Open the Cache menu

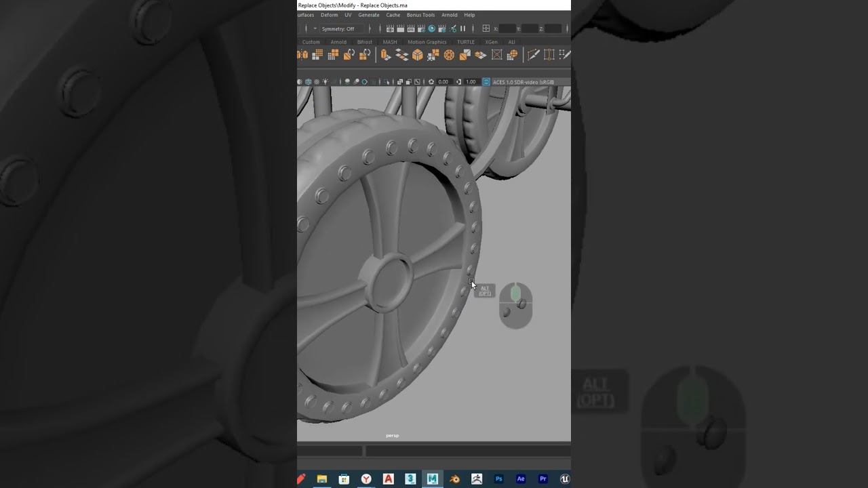[393, 15]
